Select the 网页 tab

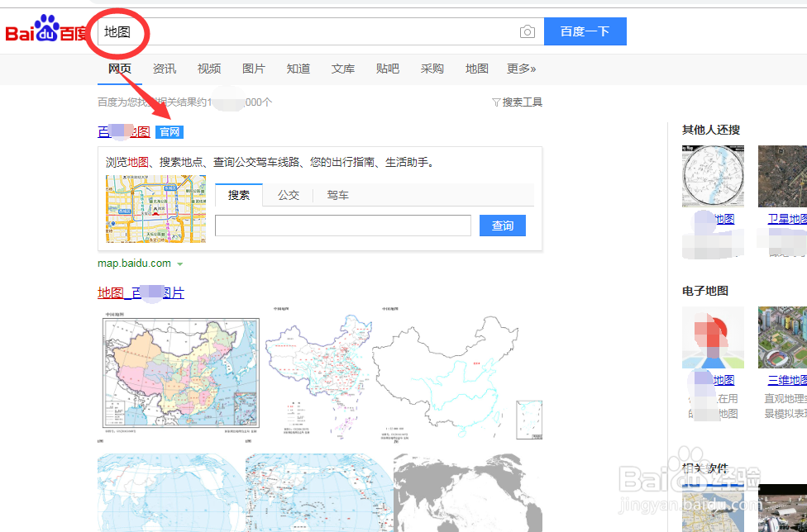click(x=119, y=69)
